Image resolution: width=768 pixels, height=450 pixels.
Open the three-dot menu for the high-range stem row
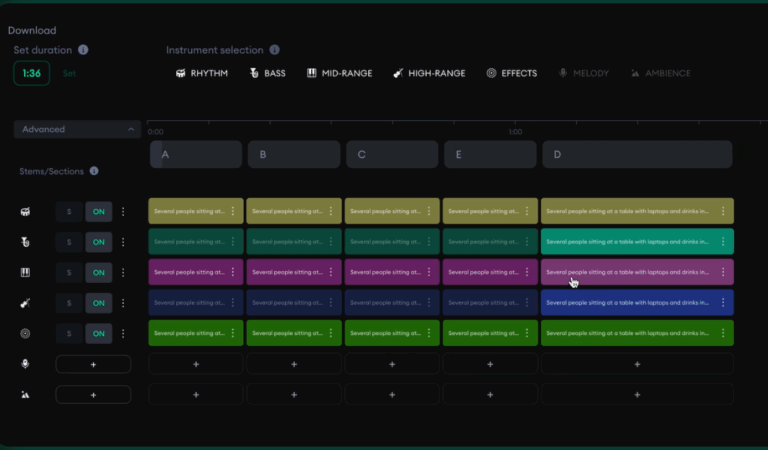(x=123, y=303)
